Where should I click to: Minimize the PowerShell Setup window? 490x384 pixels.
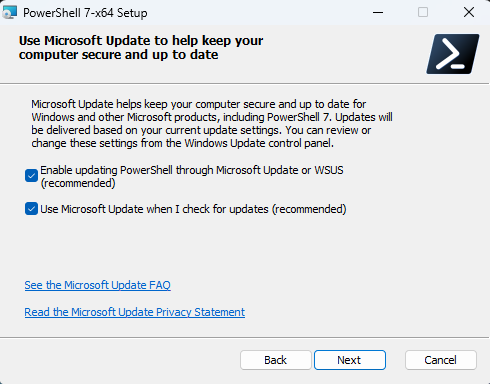[x=378, y=13]
